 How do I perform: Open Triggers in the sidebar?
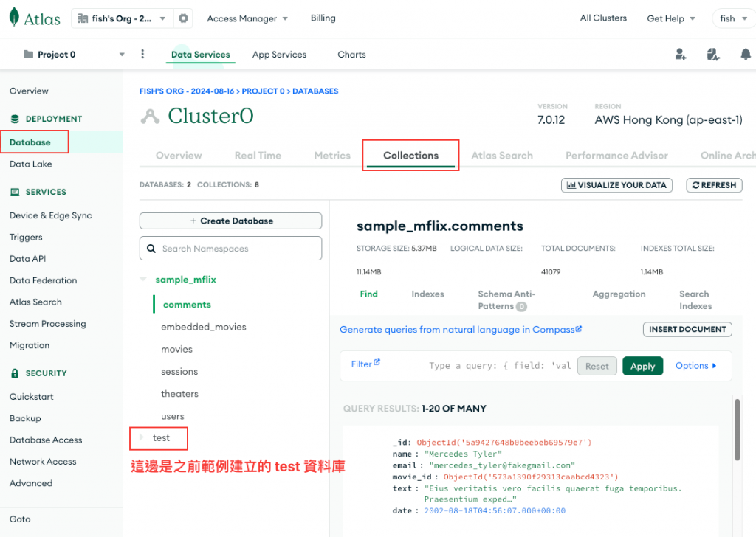tap(26, 237)
